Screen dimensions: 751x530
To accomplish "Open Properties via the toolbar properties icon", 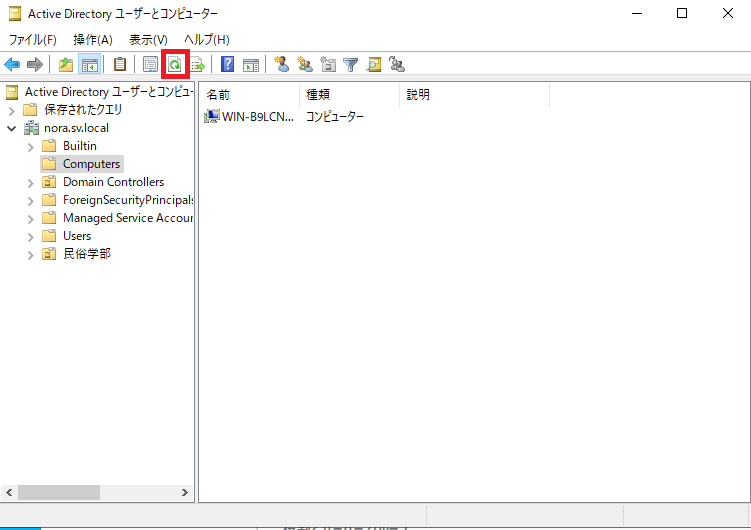I will 150,64.
